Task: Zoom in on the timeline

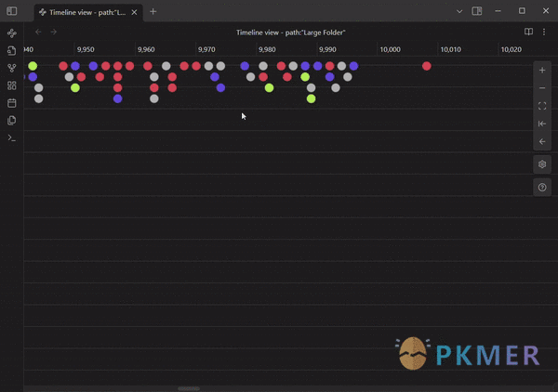Action: [542, 70]
